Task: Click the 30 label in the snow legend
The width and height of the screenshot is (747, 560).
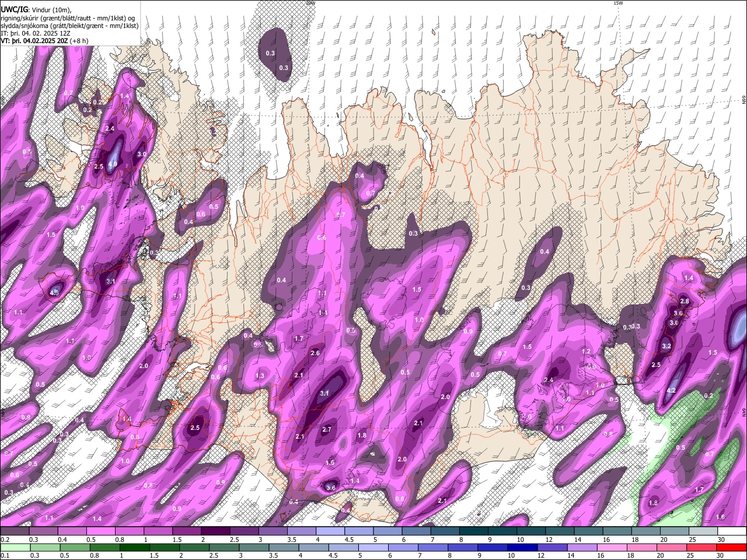Action: (721, 540)
